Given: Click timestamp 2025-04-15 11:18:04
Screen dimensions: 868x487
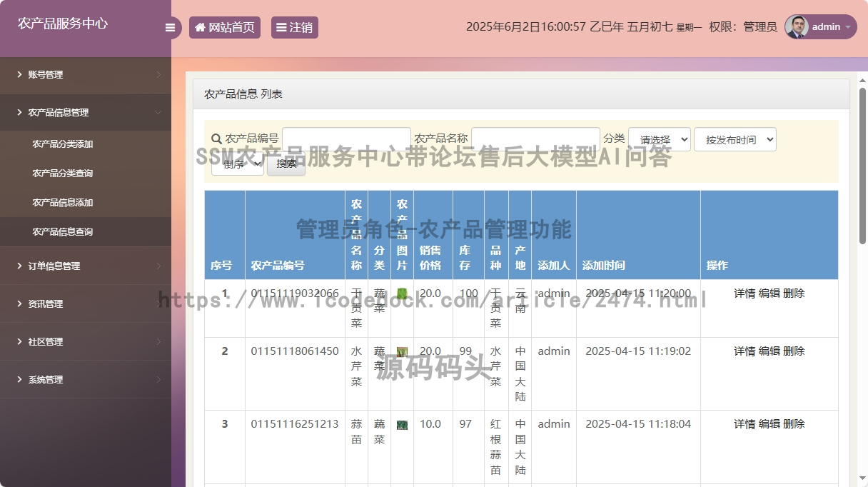Looking at the screenshot, I should (x=638, y=423).
